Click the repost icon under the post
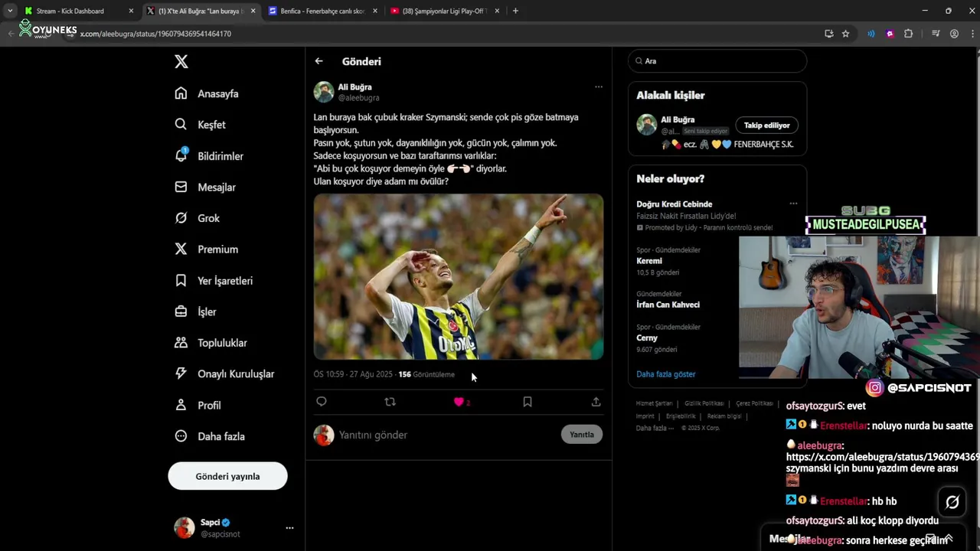980x551 pixels. coord(390,402)
